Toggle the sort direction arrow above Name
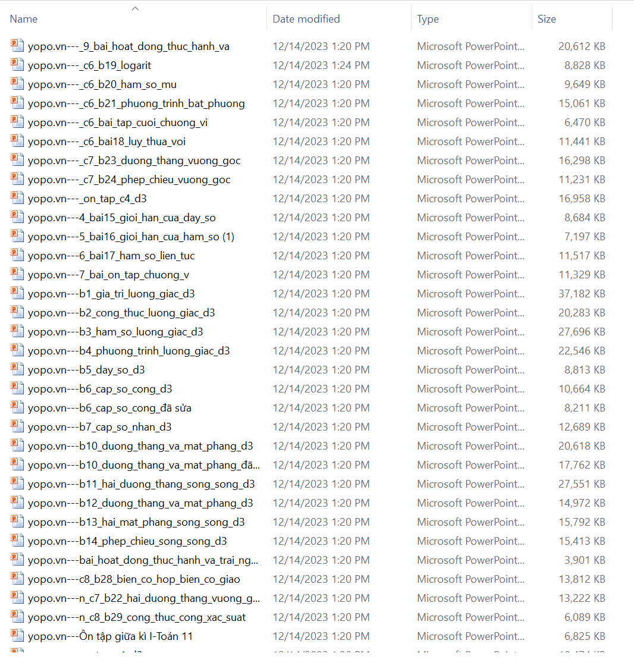 (x=135, y=8)
